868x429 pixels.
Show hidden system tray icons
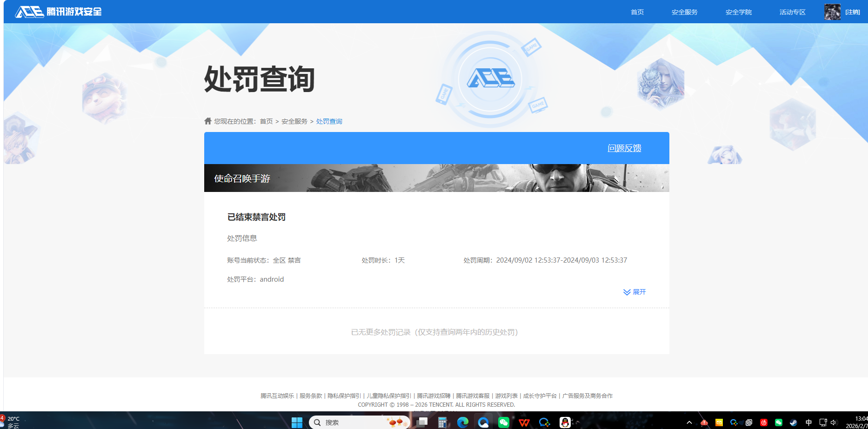point(689,422)
